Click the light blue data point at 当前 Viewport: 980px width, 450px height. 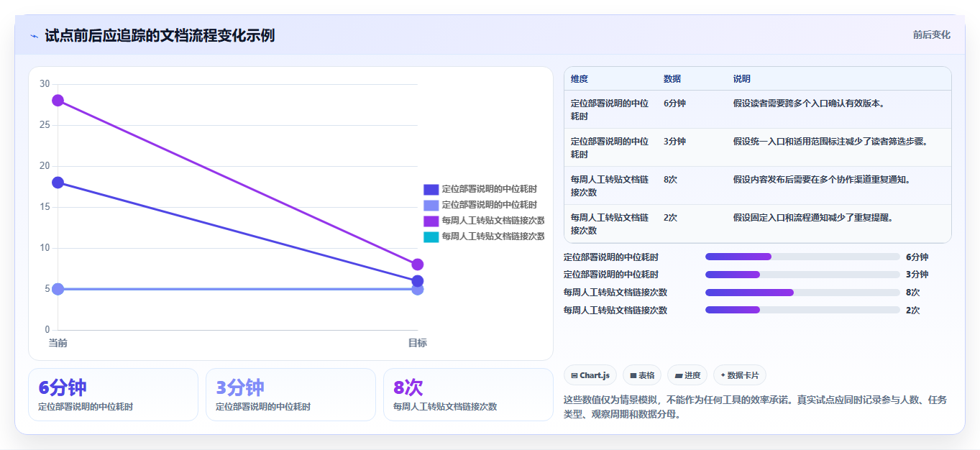(x=58, y=289)
